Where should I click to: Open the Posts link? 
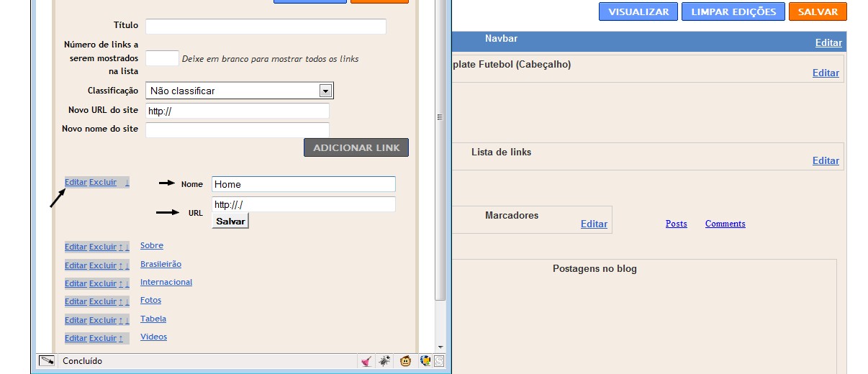click(677, 224)
